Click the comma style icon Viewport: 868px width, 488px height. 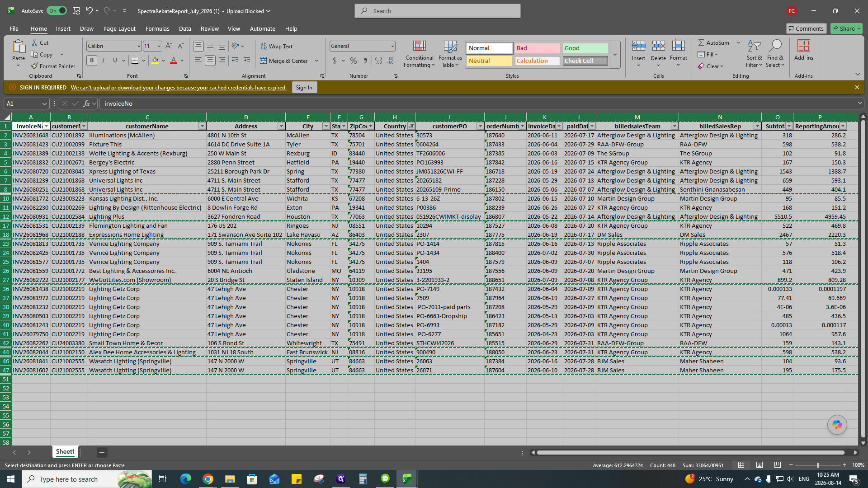[x=365, y=61]
